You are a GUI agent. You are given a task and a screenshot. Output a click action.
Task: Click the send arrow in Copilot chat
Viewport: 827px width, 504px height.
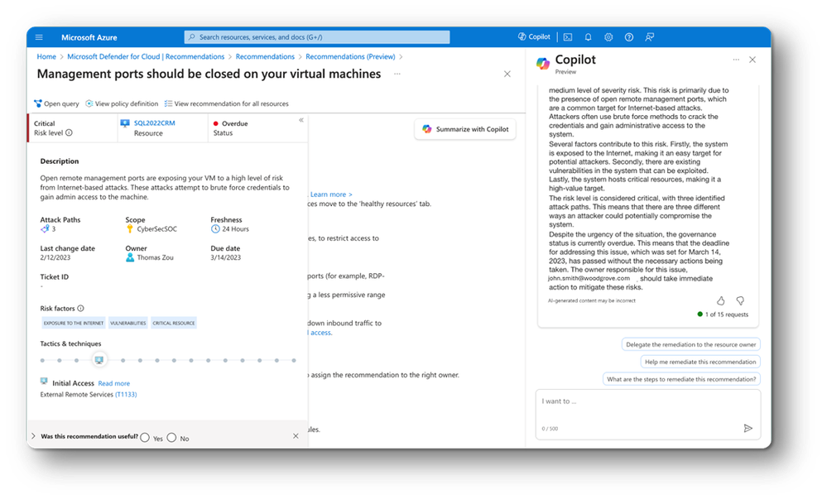coord(748,428)
